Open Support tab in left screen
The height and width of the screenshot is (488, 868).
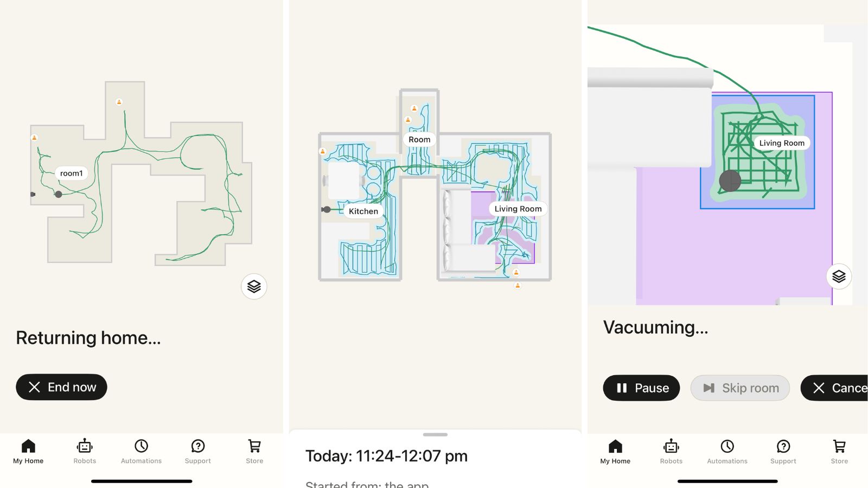[x=197, y=451]
